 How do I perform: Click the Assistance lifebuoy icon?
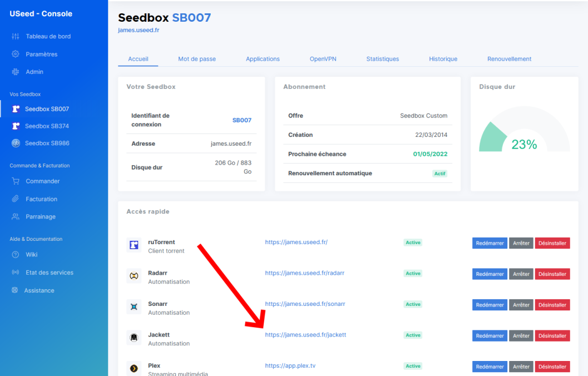14,290
